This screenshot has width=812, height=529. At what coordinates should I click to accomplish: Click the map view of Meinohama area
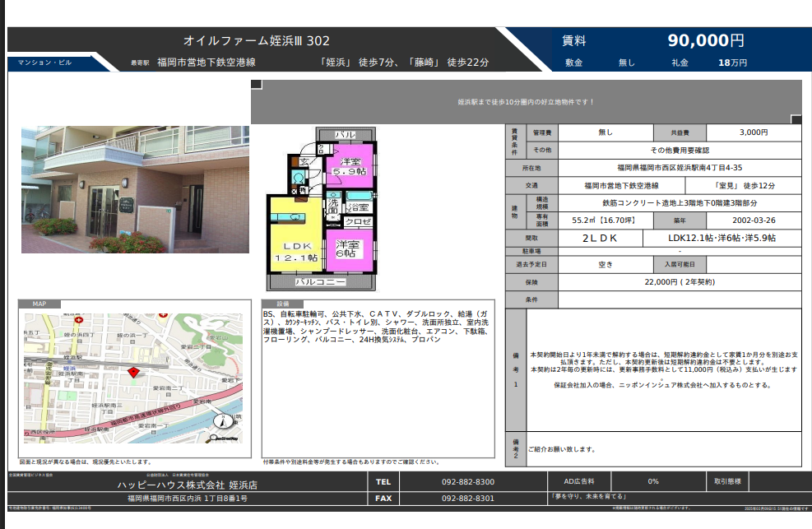(x=133, y=378)
